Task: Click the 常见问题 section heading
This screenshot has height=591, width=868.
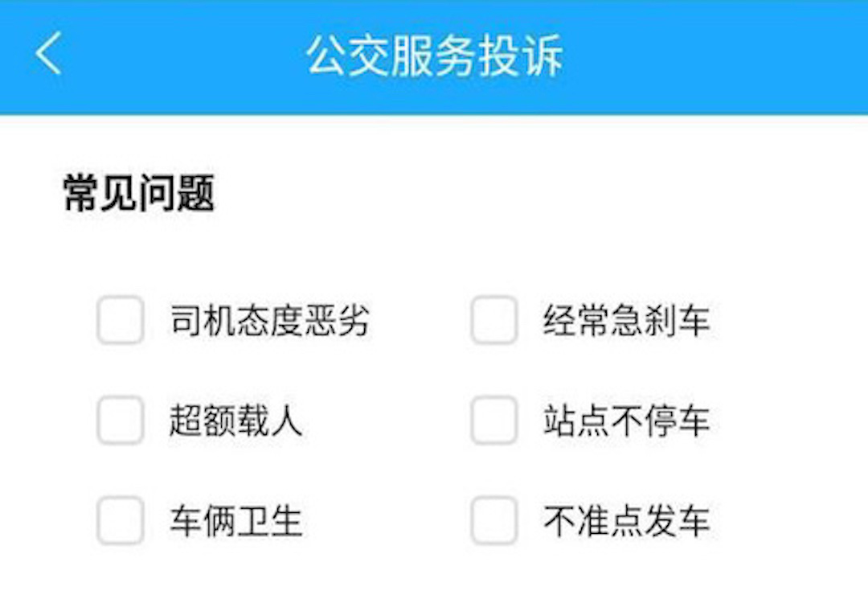Action: click(x=139, y=195)
